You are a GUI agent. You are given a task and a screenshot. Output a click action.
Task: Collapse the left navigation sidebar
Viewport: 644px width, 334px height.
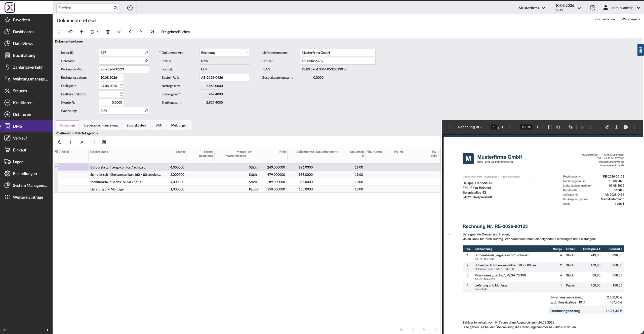[x=48, y=330]
